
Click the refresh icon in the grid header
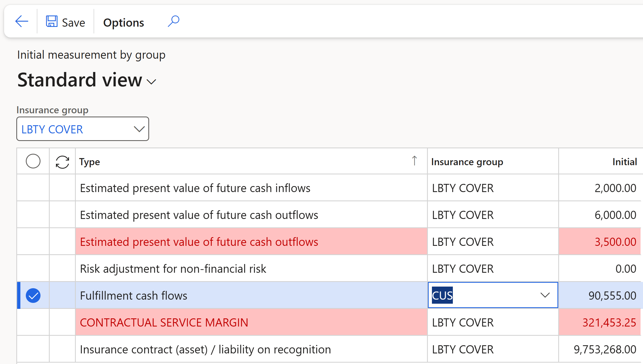pos(62,161)
